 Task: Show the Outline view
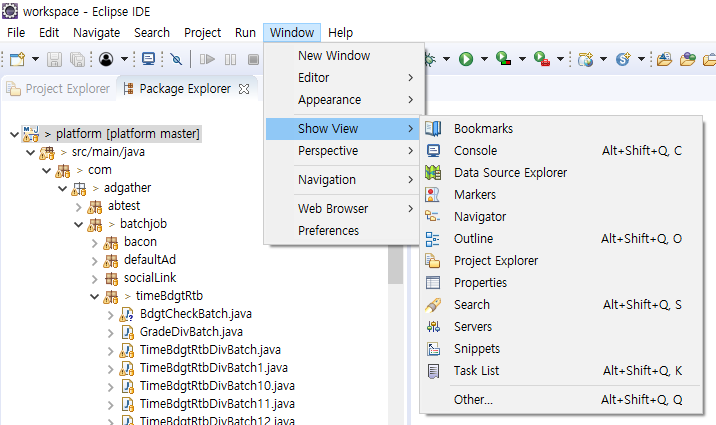coord(561,238)
